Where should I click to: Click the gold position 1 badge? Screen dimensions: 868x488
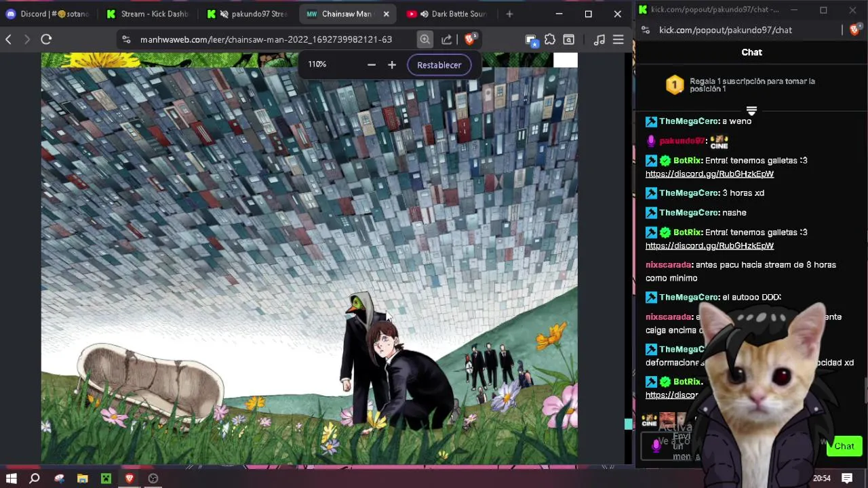tap(675, 85)
